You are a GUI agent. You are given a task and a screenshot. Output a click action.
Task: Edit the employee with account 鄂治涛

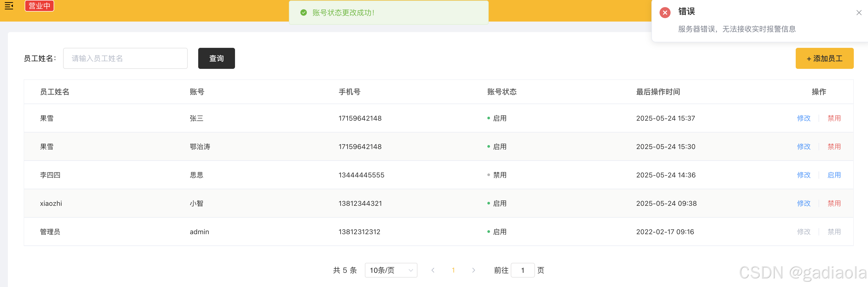tap(804, 147)
